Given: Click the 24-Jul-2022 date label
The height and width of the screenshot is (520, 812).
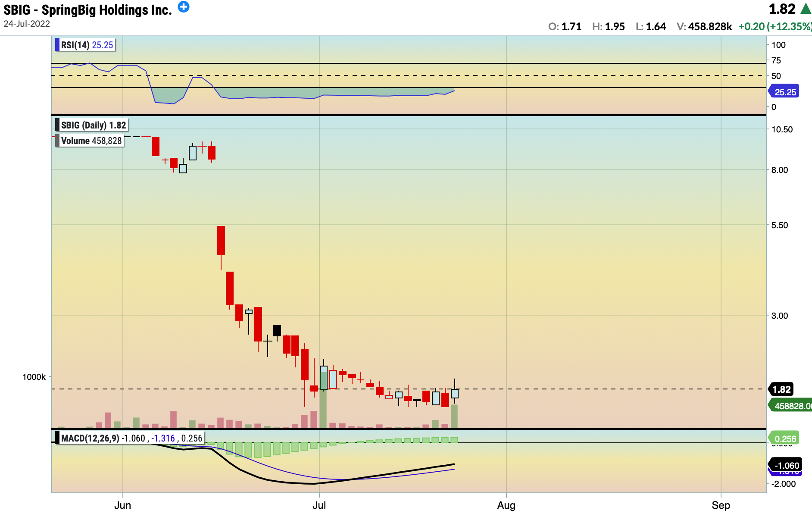Looking at the screenshot, I should pos(27,24).
